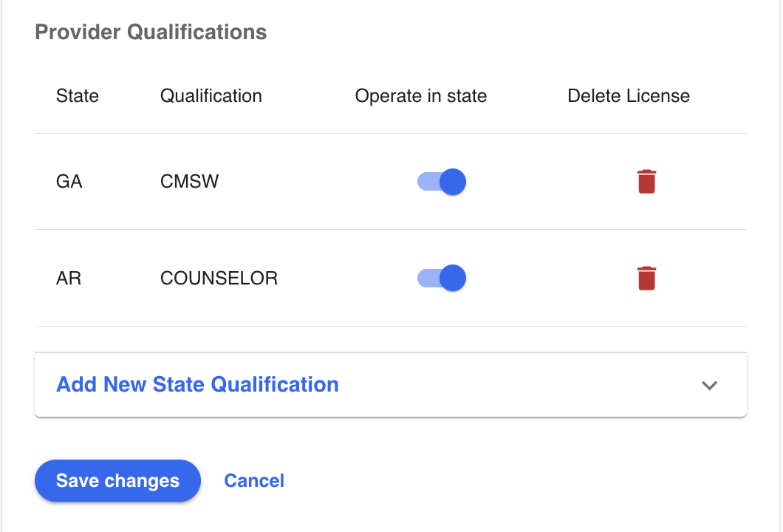Click the Provider Qualifications heading
Screen dimensions: 783x532
pos(151,33)
